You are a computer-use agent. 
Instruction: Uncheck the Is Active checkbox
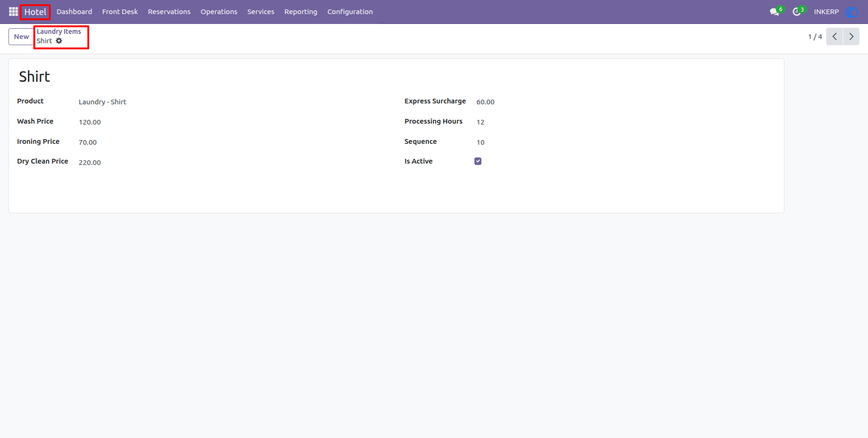pyautogui.click(x=478, y=161)
